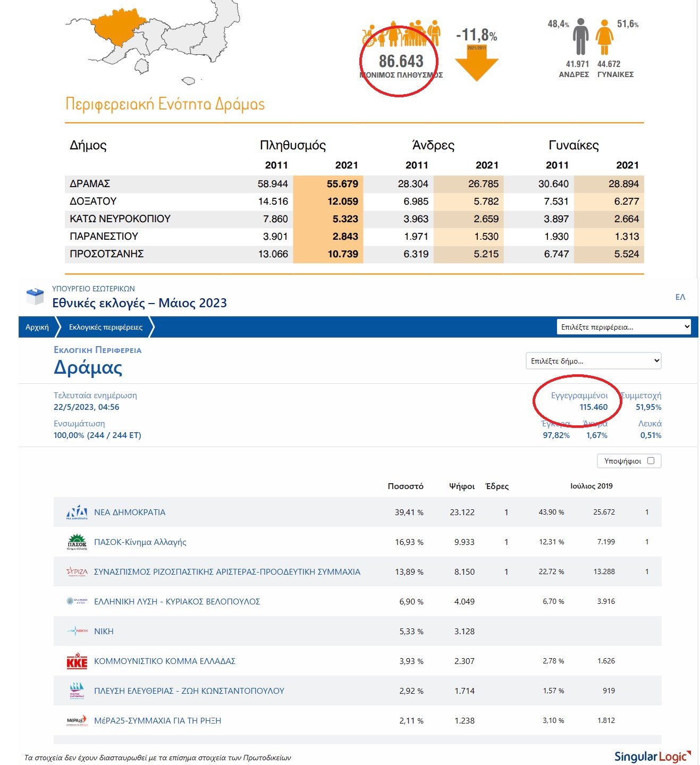The width and height of the screenshot is (700, 765).
Task: Click the ΕΛΛΗΝΙΚΗ ΛΥΣΗ party logo
Action: [77, 601]
